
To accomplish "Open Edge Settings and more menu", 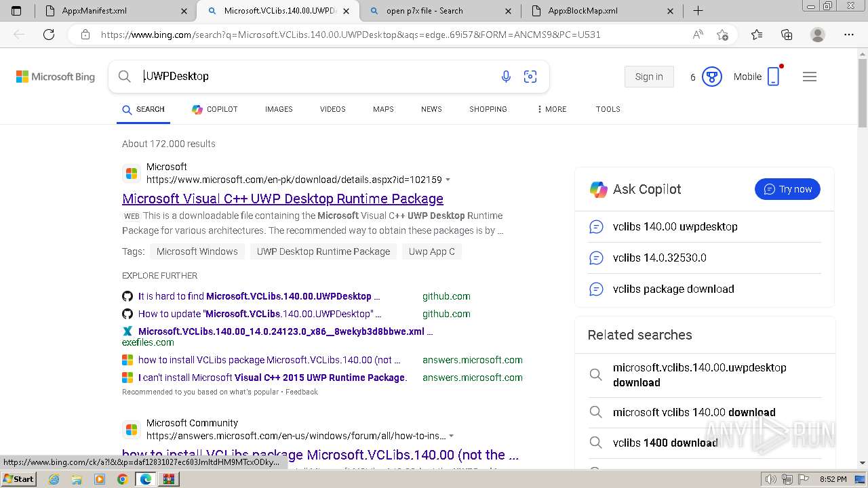I will (849, 35).
